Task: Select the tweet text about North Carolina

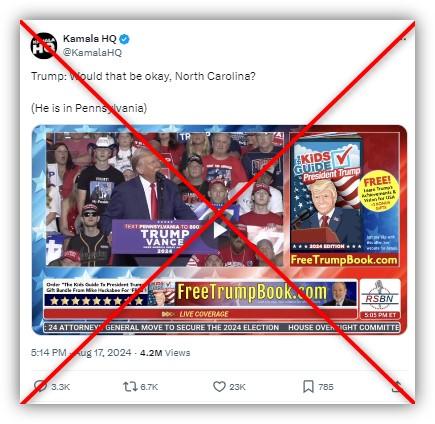Action: pyautogui.click(x=143, y=76)
